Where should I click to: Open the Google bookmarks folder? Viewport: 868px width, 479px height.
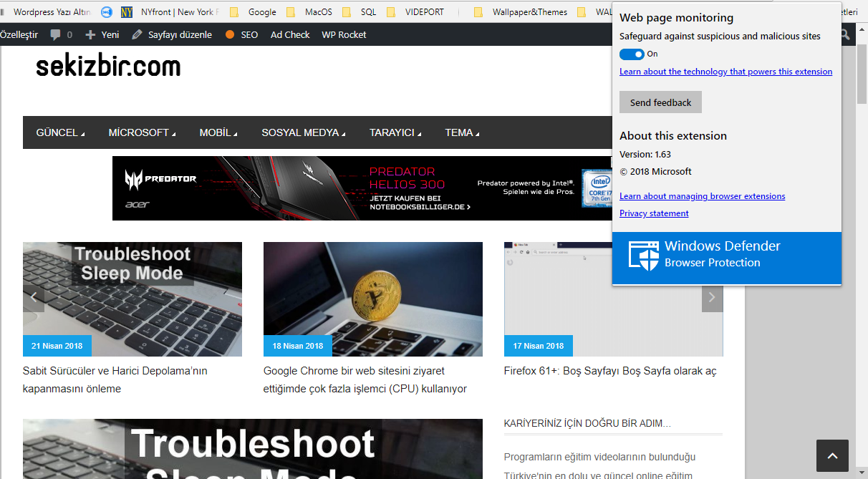[x=254, y=12]
